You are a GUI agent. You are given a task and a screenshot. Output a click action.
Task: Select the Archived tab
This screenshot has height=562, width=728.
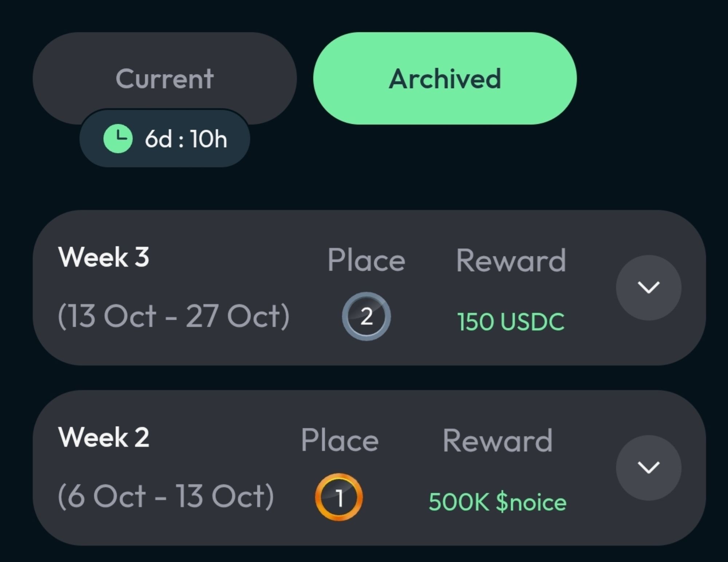(x=445, y=78)
